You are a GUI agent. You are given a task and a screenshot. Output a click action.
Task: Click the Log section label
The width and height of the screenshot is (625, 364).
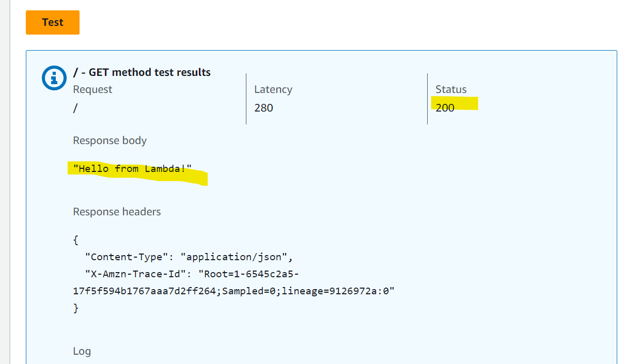[82, 351]
